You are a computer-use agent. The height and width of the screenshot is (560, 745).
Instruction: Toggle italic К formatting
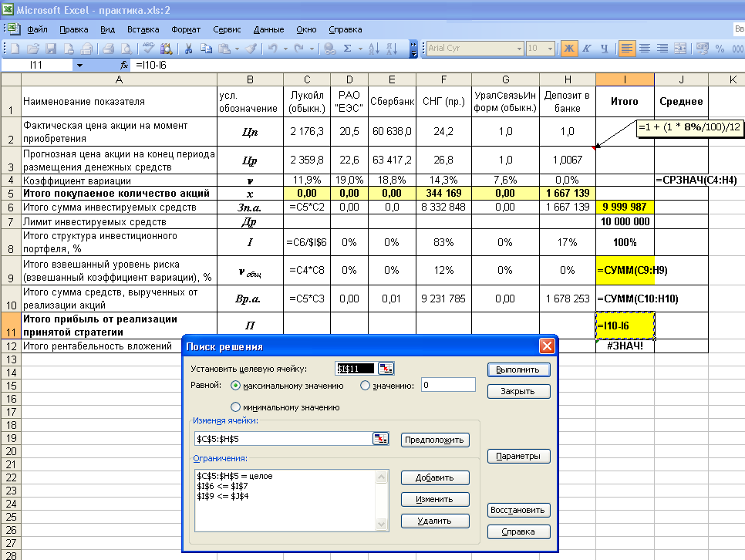[587, 49]
